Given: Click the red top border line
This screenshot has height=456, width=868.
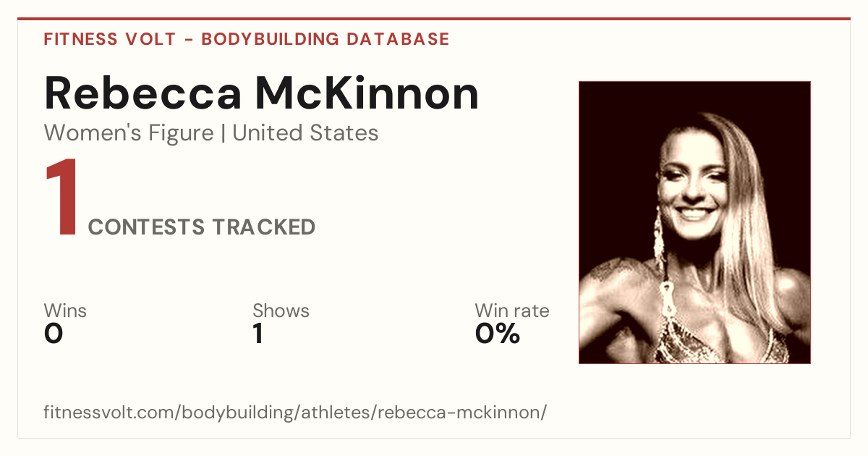Looking at the screenshot, I should tap(434, 19).
